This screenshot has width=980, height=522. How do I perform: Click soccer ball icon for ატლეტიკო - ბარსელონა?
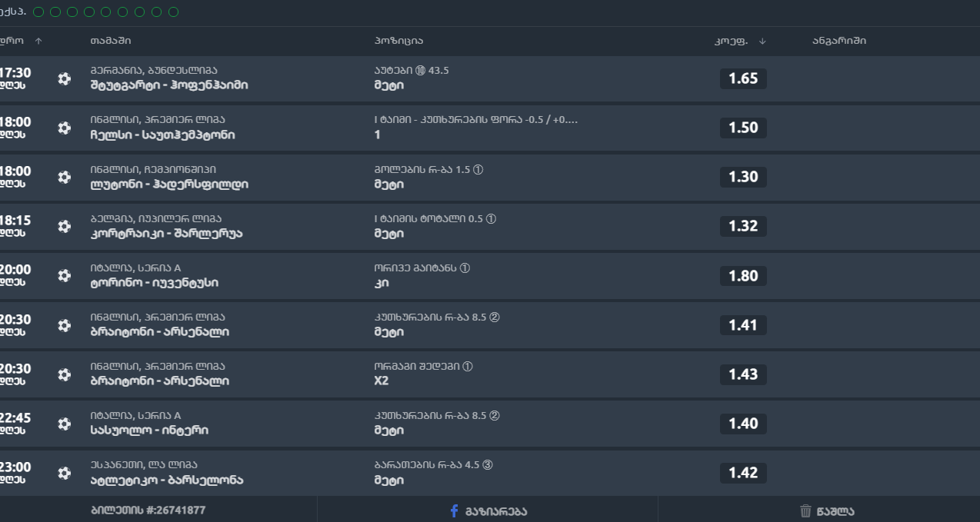pyautogui.click(x=64, y=473)
